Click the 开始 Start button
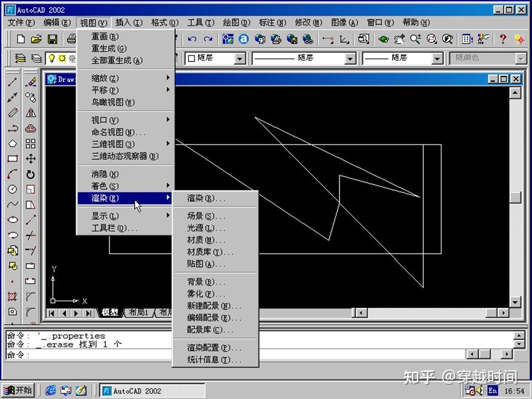 [18, 390]
